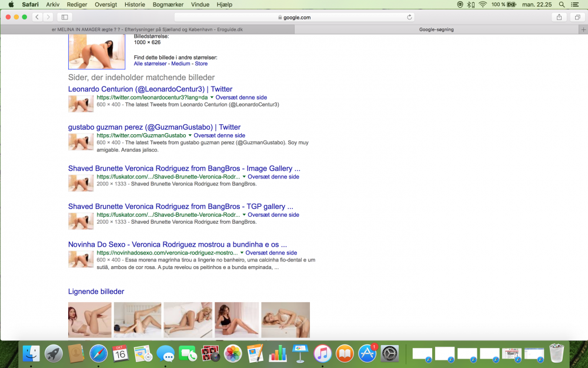Switch to the Eroguide.dk tab
Viewport: 588px width, 368px height.
coord(148,29)
